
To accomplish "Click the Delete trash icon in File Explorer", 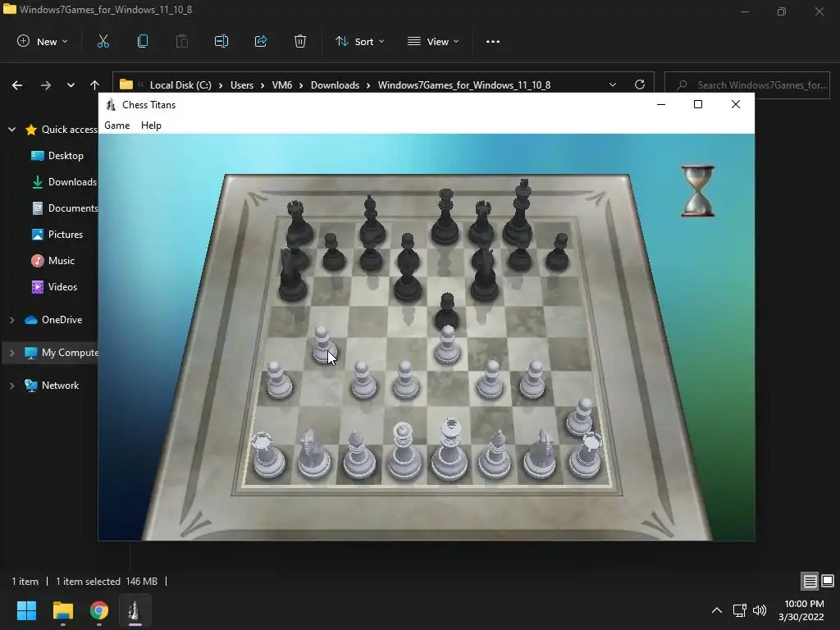I will tap(300, 41).
